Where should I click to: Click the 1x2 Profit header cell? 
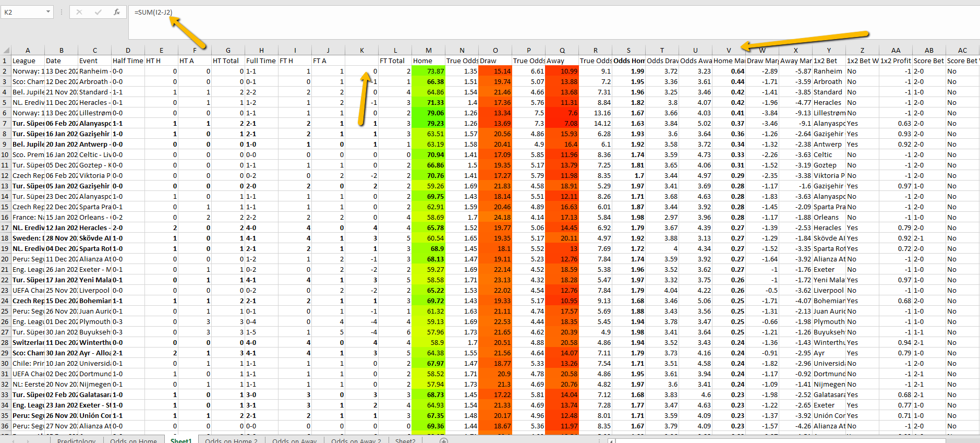[896, 61]
